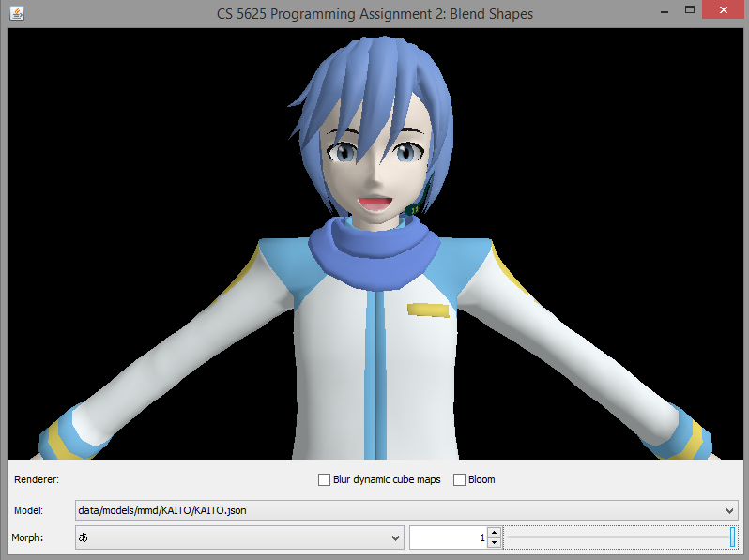749x560 pixels.
Task: Click the morph weight slider thumb
Action: click(733, 537)
